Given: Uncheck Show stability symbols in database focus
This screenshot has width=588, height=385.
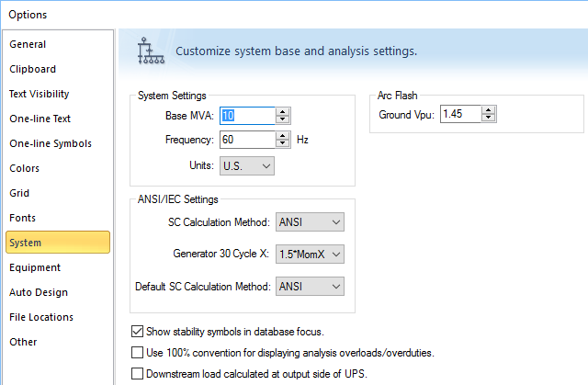Looking at the screenshot, I should [x=138, y=331].
